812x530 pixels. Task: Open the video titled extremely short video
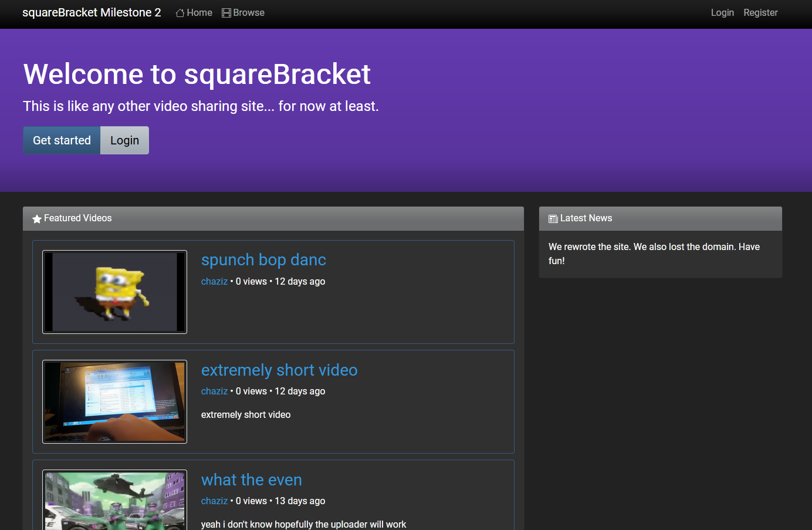click(279, 370)
